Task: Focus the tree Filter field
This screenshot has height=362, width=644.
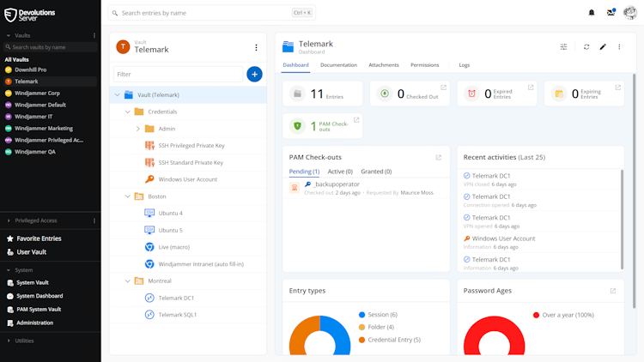Action: [178, 75]
